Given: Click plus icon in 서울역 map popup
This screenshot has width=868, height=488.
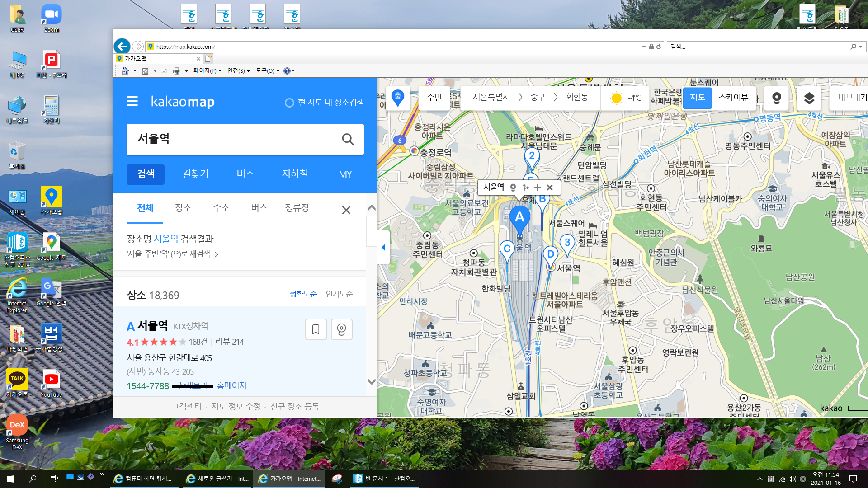Looking at the screenshot, I should pyautogui.click(x=538, y=187).
